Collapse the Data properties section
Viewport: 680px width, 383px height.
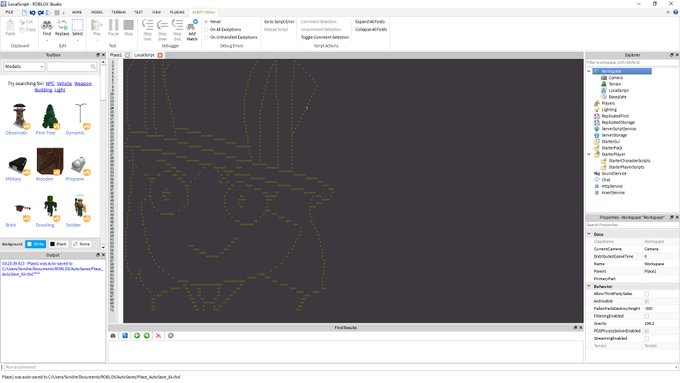[589, 234]
